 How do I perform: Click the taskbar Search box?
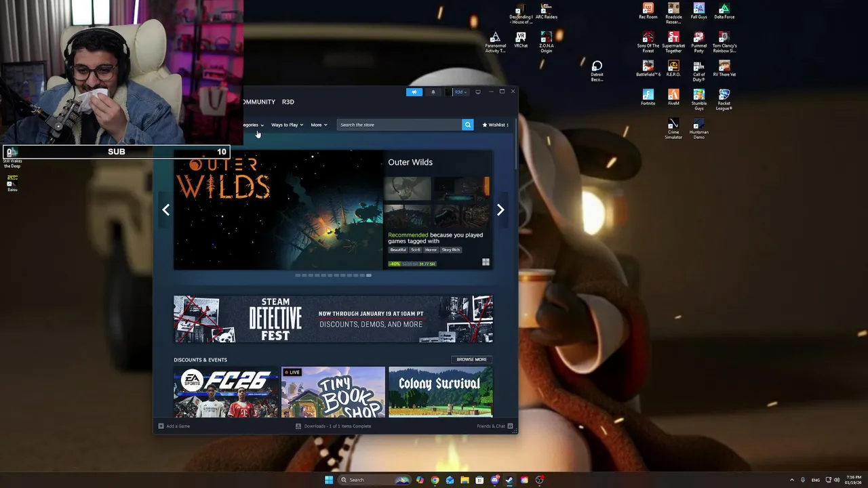point(375,480)
